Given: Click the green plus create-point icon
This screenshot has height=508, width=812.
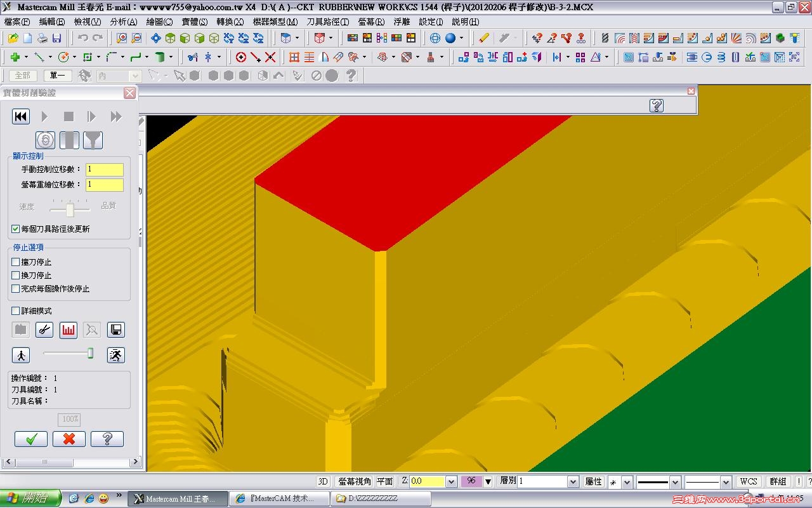Looking at the screenshot, I should 15,57.
